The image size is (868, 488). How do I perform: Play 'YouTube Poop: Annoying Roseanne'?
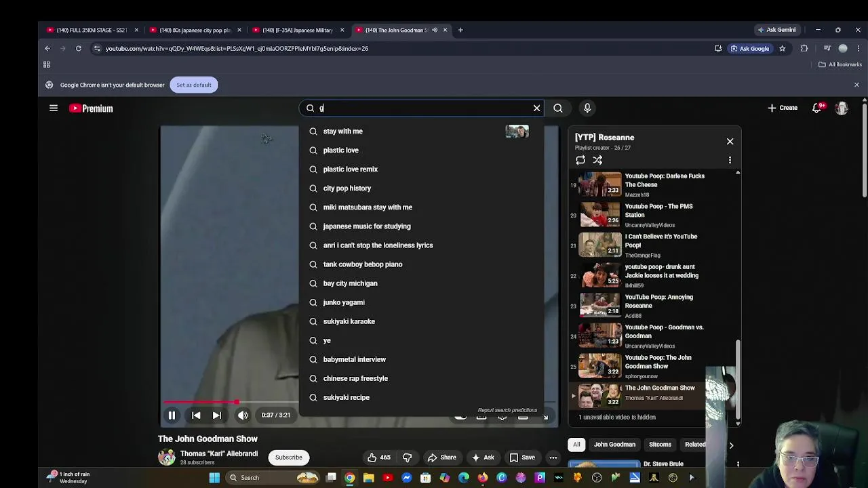pos(651,306)
